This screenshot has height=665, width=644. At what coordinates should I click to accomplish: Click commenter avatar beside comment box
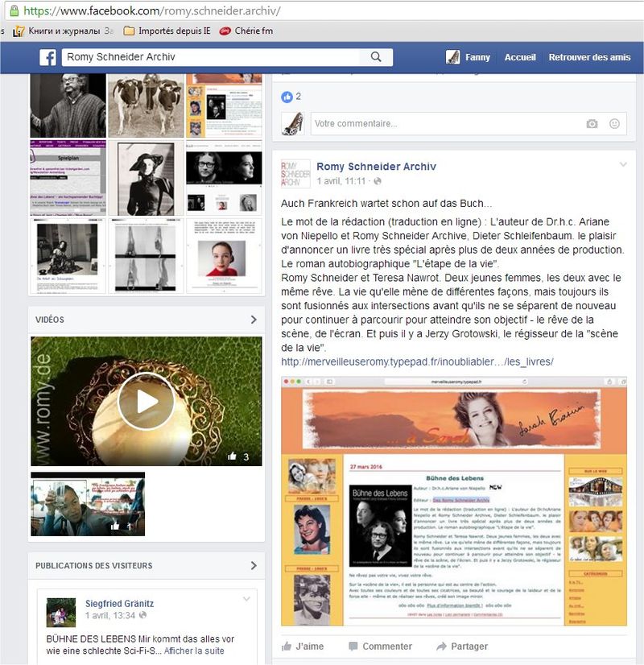(x=293, y=123)
